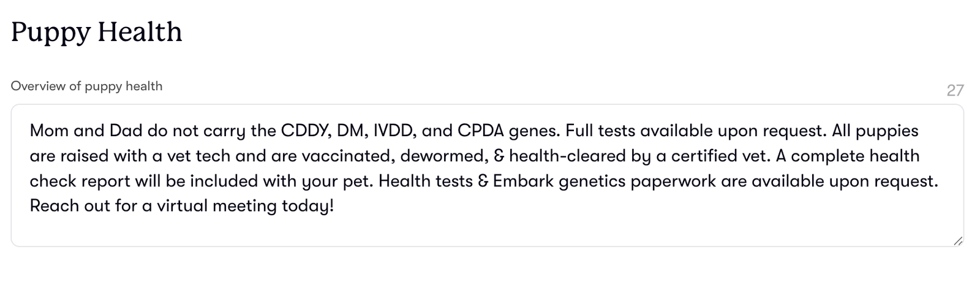Click the character counter showing 27

click(955, 90)
